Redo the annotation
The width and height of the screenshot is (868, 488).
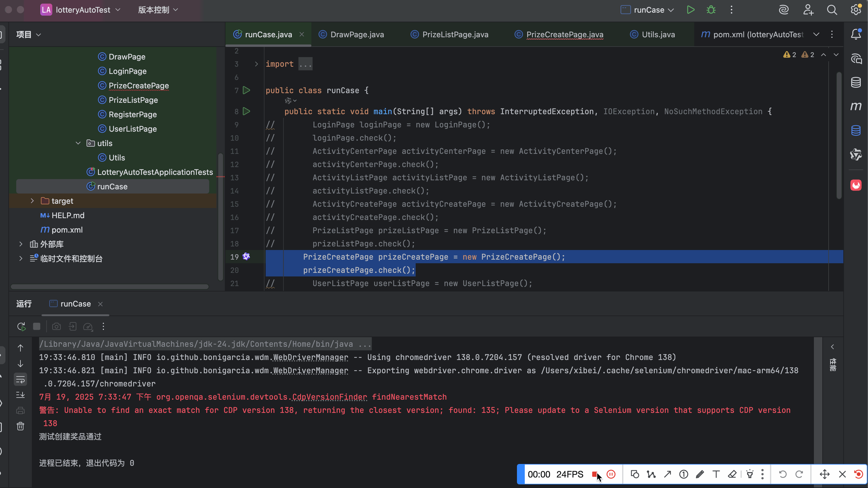click(799, 474)
